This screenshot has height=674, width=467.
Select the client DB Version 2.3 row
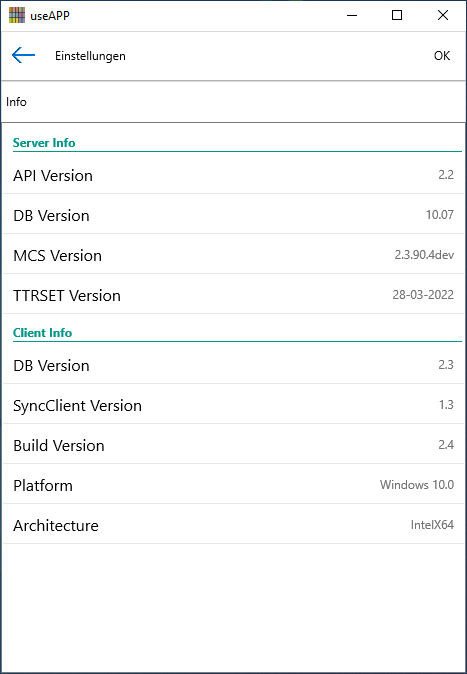click(234, 365)
